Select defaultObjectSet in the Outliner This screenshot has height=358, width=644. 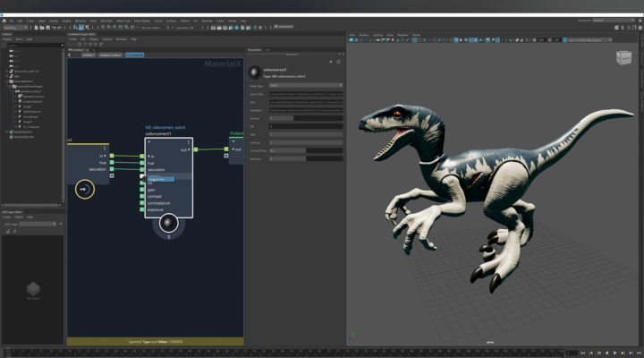point(24,137)
